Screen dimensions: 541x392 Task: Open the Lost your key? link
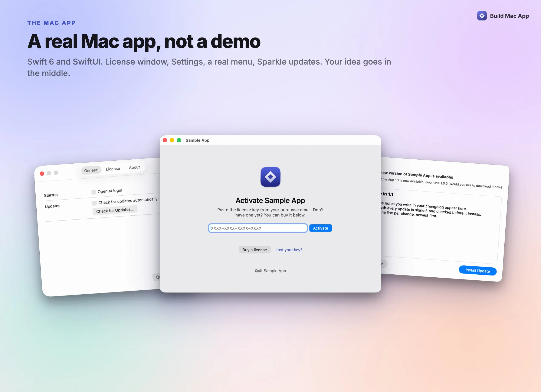coord(289,250)
